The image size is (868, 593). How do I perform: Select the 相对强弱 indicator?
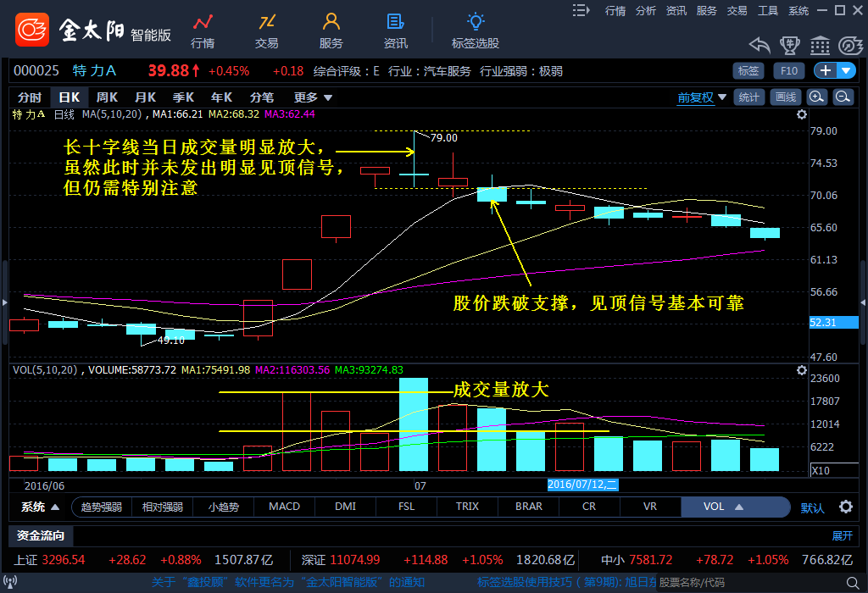tap(162, 507)
